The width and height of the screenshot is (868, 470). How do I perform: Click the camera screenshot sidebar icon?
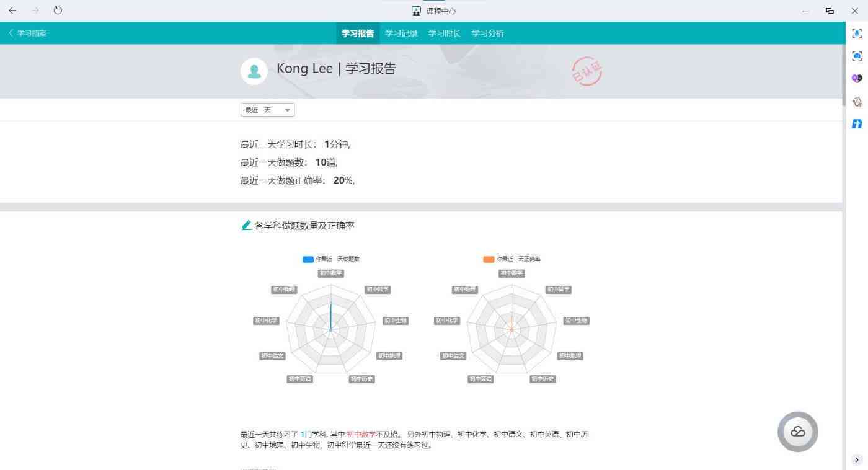pyautogui.click(x=857, y=56)
